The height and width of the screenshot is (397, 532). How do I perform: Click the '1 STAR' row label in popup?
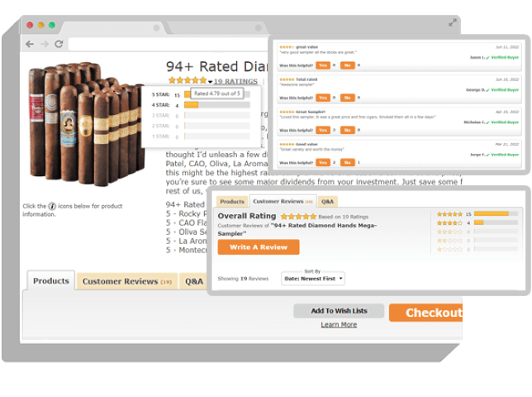(160, 136)
